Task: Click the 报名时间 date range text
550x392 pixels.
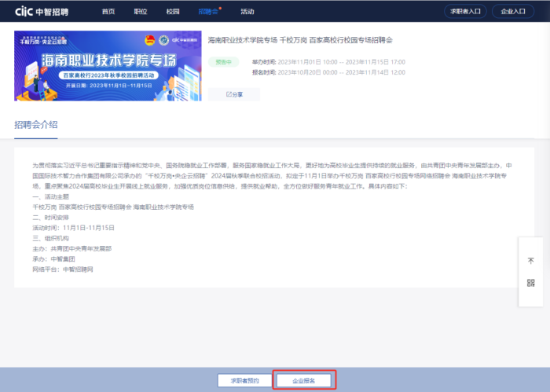Action: coord(328,72)
